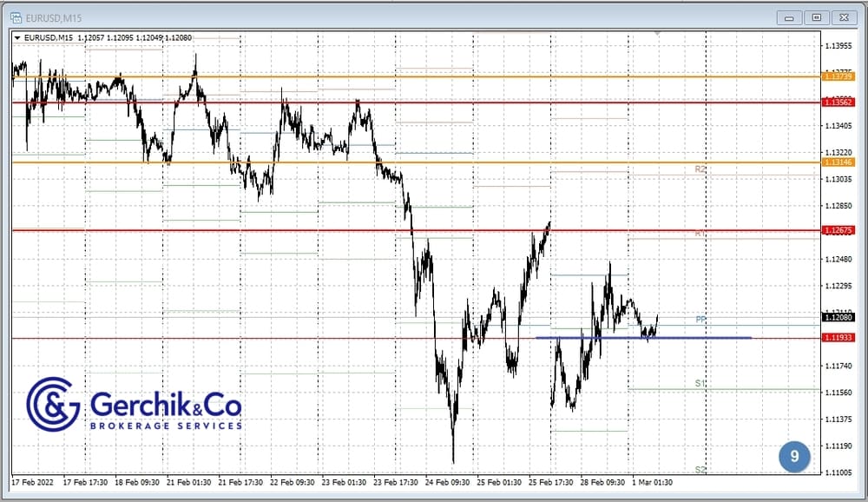Click the Gerchik & Co logo emblem
Screen dimensions: 868x502
coord(53,404)
